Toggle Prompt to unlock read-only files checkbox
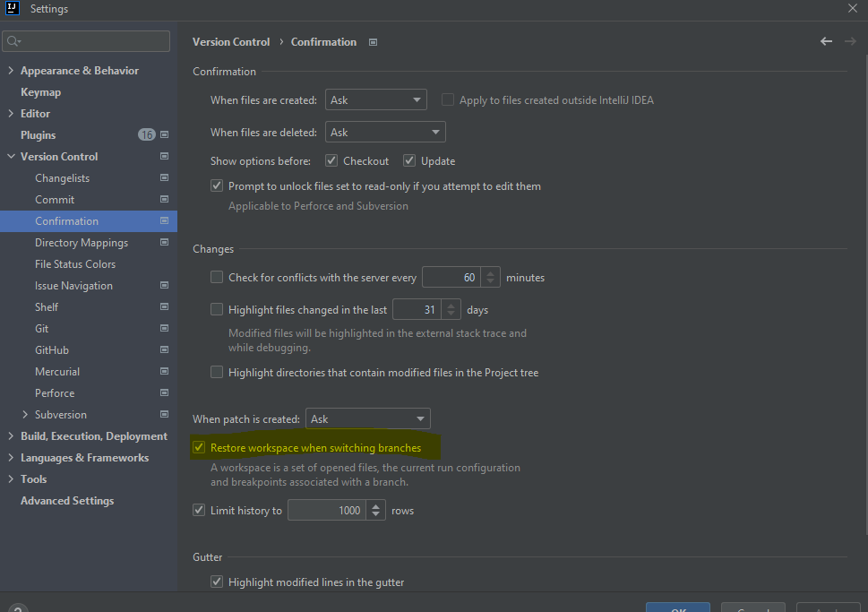The image size is (868, 612). (x=217, y=186)
